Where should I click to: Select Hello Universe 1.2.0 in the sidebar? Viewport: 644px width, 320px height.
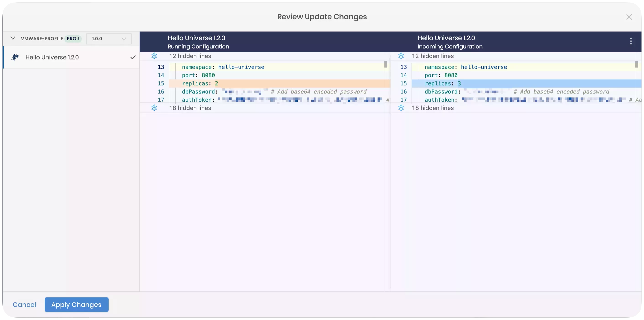point(52,57)
